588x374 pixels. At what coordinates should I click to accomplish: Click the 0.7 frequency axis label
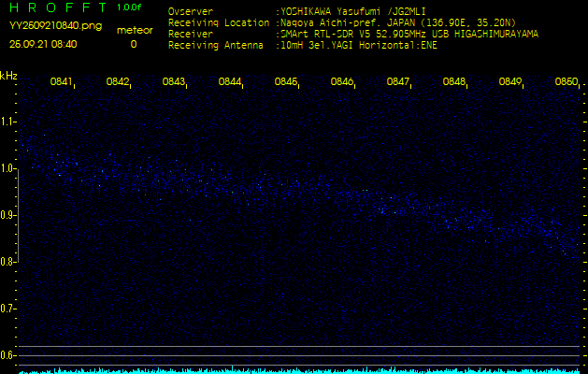pos(8,309)
